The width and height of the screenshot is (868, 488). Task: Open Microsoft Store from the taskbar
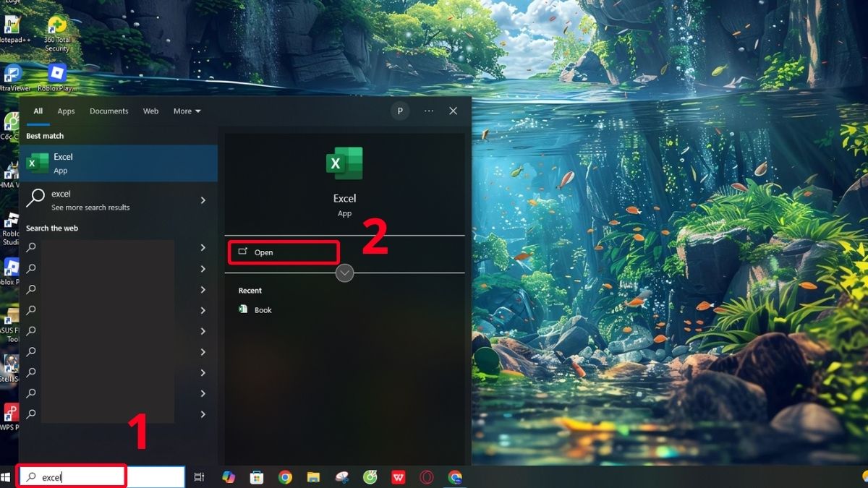[256, 477]
